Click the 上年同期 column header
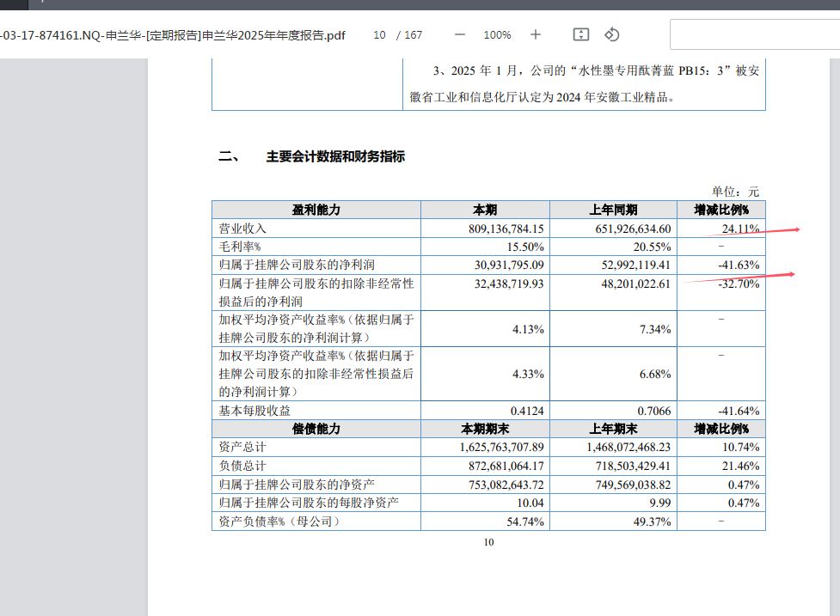Screen dimensions: 840x616 pos(613,210)
